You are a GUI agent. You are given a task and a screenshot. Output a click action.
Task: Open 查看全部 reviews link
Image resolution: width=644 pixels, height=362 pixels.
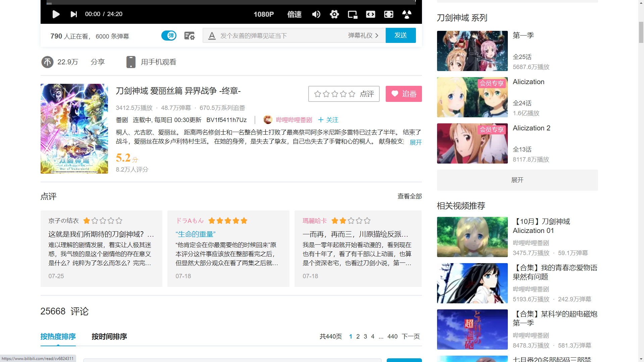point(409,196)
